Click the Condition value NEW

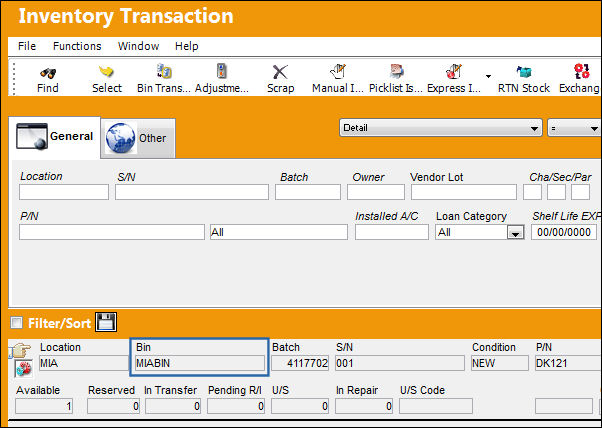(x=500, y=363)
